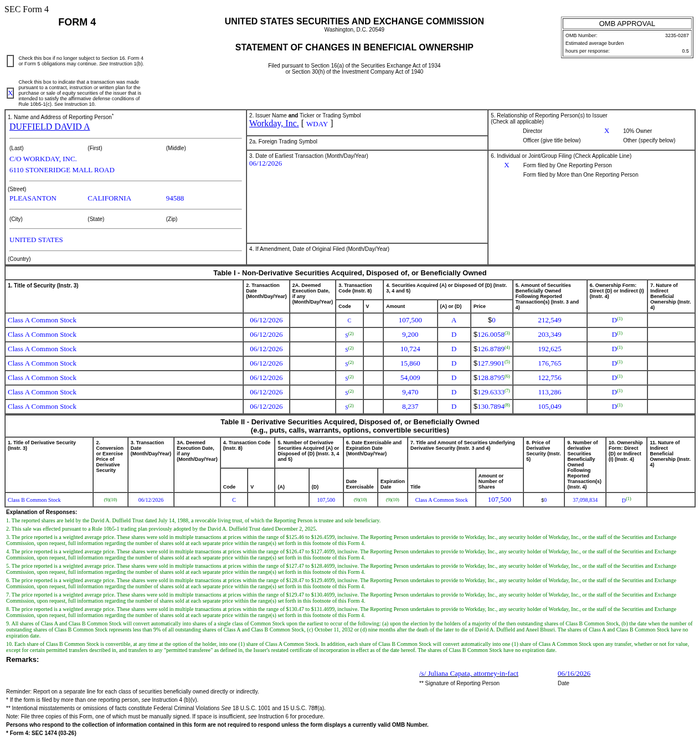Open the Workday, Inc. issuer link
The width and height of the screenshot is (700, 750).
(274, 124)
